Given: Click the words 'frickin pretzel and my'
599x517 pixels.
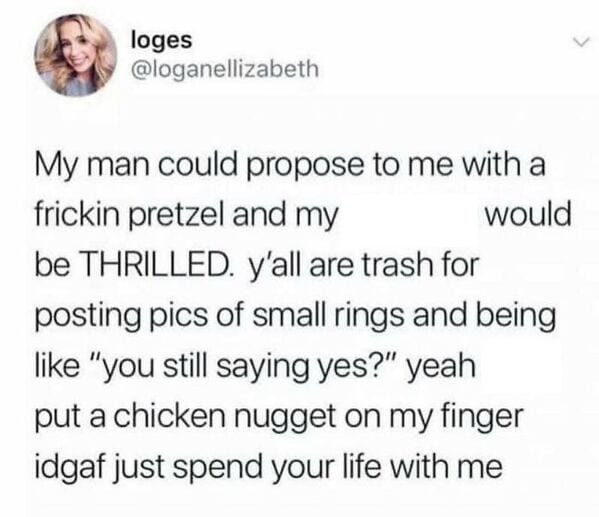Looking at the screenshot, I should click(187, 216).
